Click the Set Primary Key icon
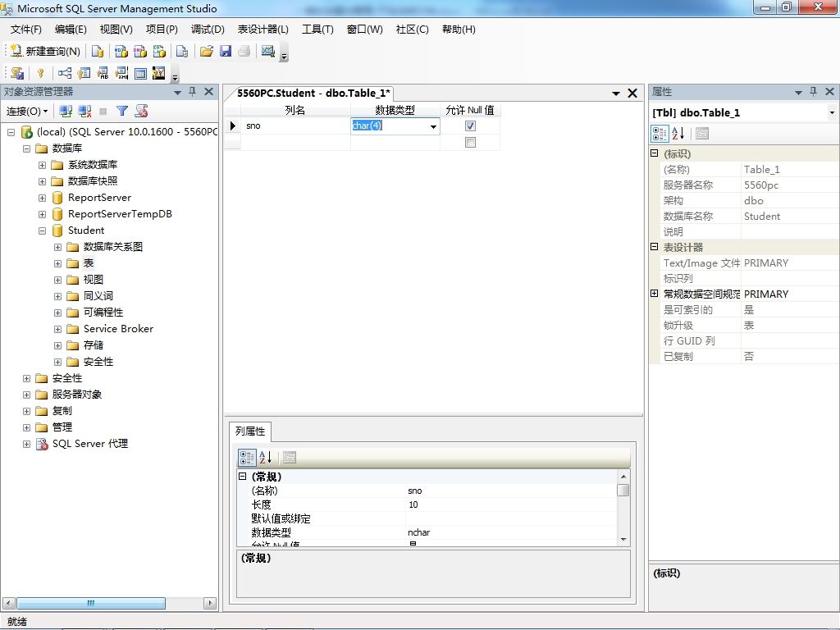This screenshot has height=630, width=840. point(41,73)
